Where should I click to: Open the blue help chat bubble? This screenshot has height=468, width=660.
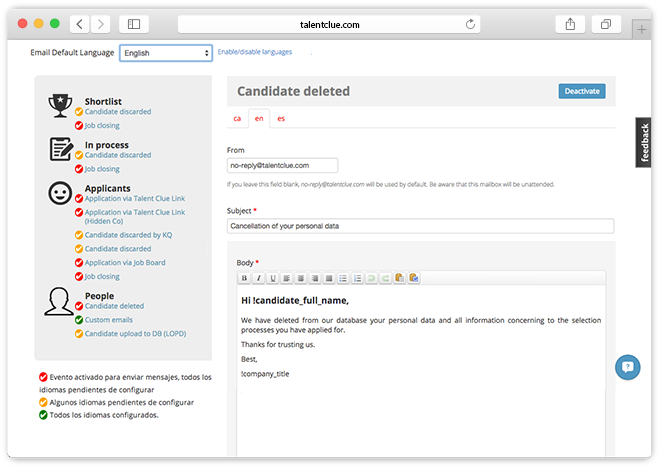click(x=627, y=366)
